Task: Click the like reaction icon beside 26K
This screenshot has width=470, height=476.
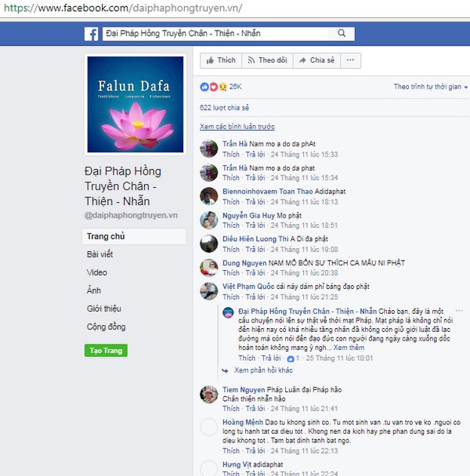Action: click(x=204, y=87)
